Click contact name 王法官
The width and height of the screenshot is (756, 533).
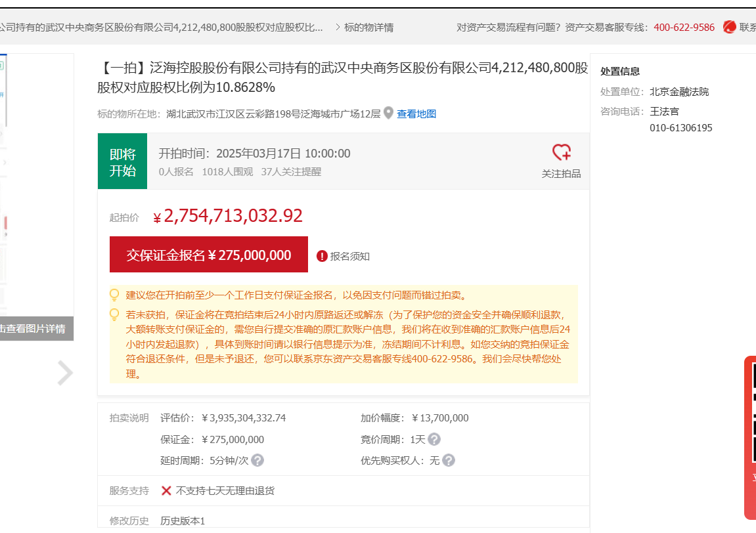[x=664, y=112]
